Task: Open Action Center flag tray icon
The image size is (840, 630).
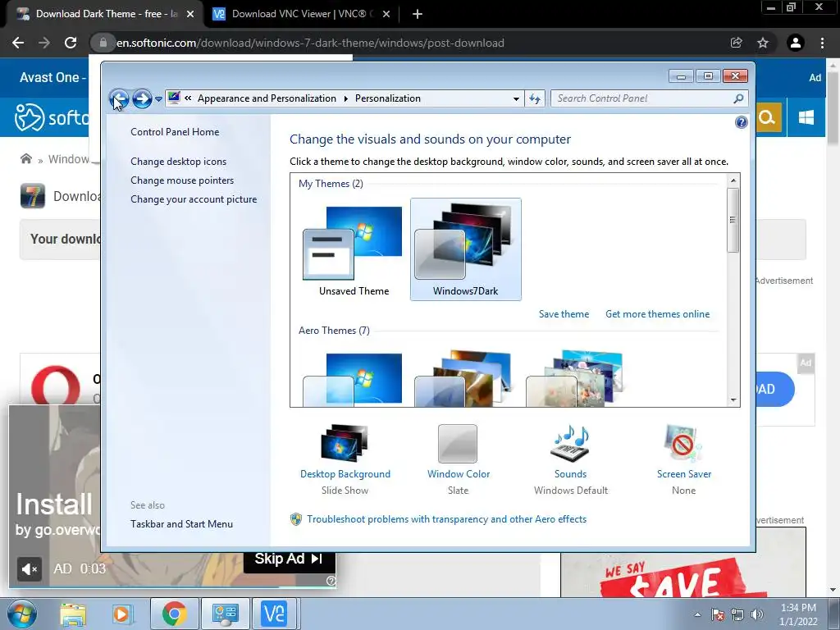Action: tap(718, 614)
